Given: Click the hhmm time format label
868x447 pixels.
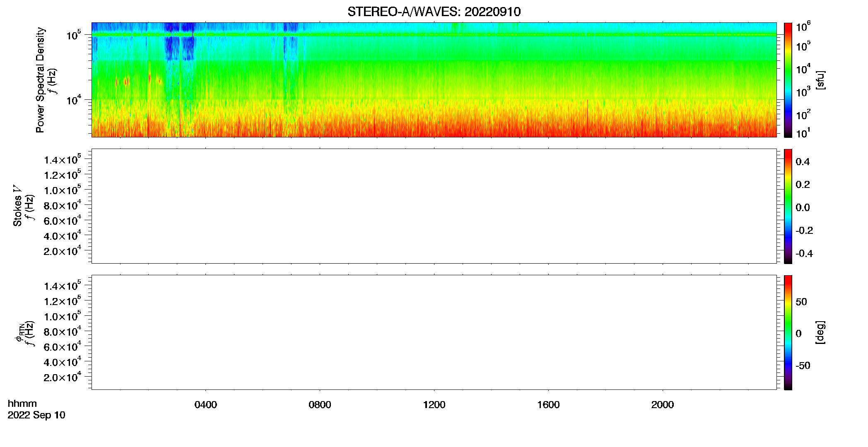Looking at the screenshot, I should [x=22, y=404].
